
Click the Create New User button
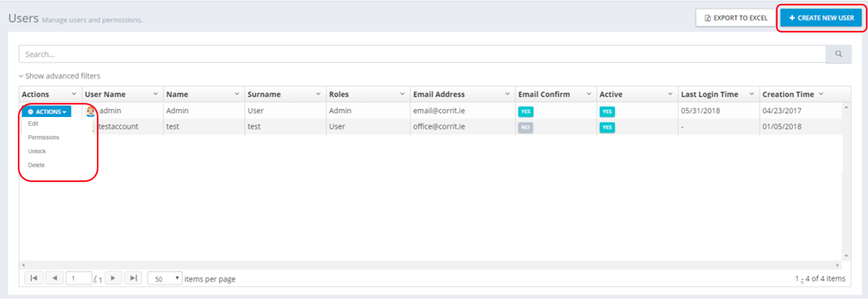(x=821, y=18)
